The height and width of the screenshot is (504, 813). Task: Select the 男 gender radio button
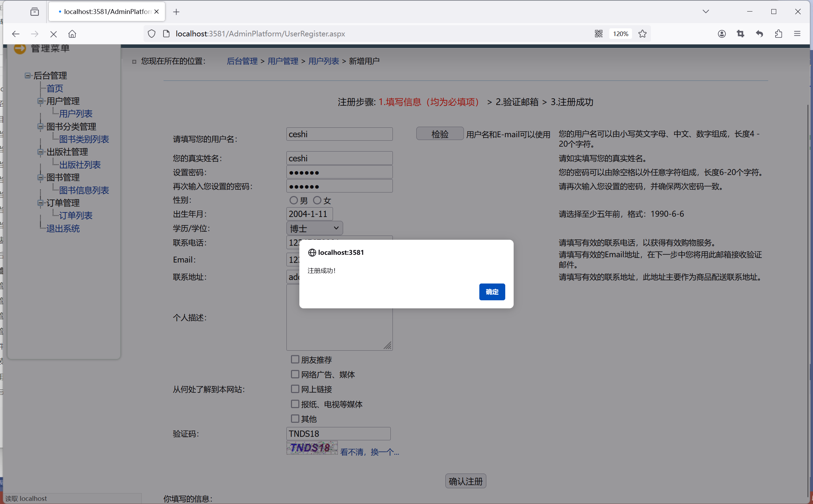[293, 200]
